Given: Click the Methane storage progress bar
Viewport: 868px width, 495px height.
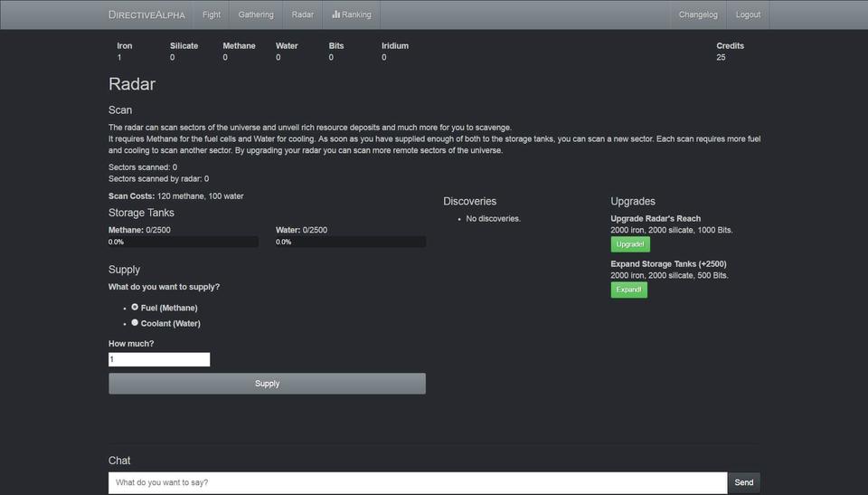Looking at the screenshot, I should point(184,243).
